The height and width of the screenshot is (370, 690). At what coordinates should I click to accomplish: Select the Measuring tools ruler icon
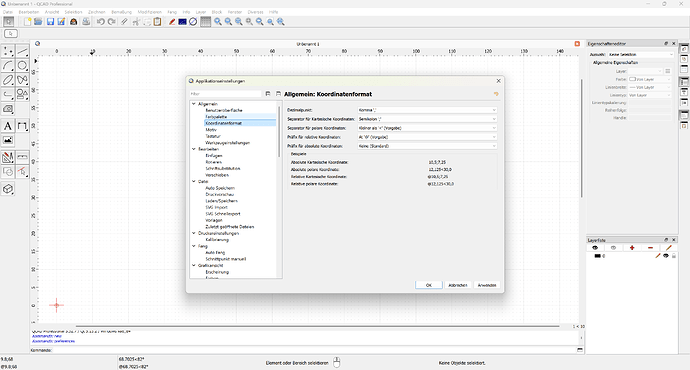coord(22,157)
